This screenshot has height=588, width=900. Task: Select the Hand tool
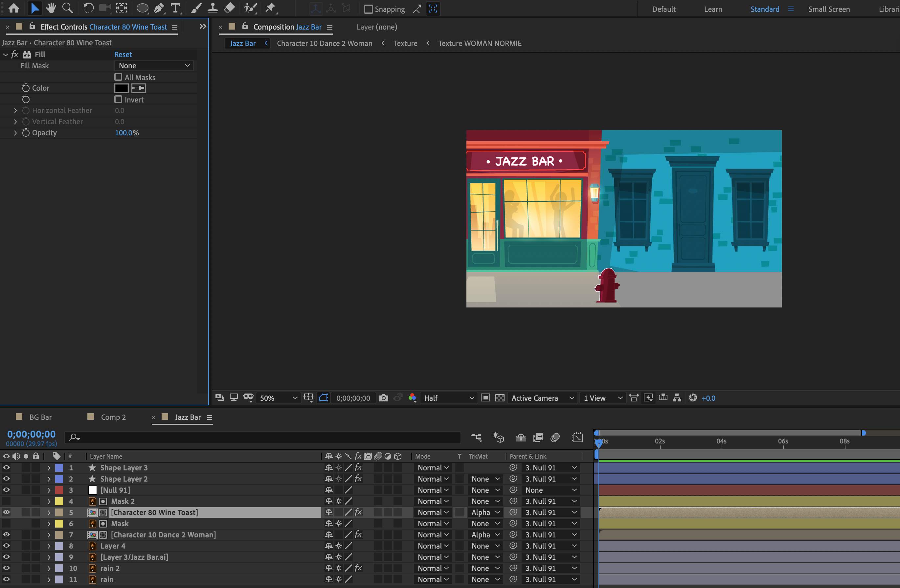coord(51,8)
